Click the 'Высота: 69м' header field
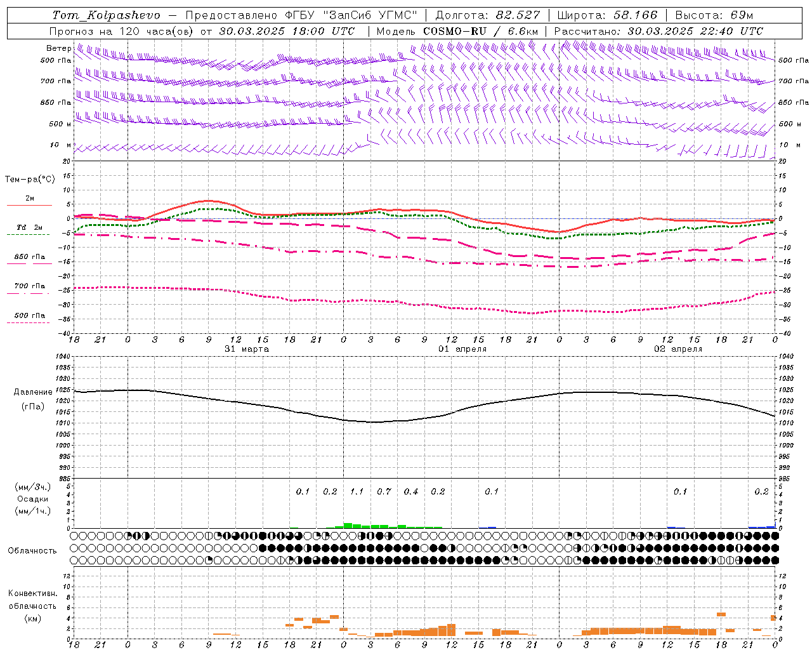 pyautogui.click(x=714, y=15)
